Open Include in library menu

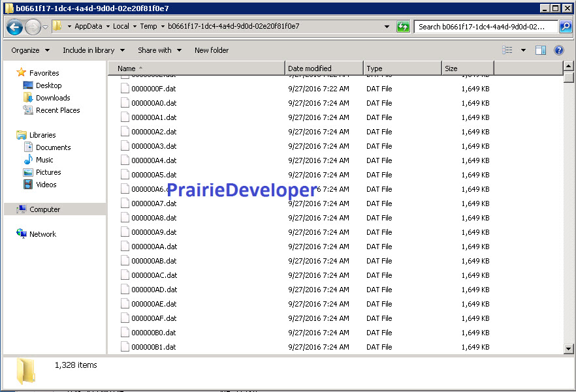click(x=93, y=50)
